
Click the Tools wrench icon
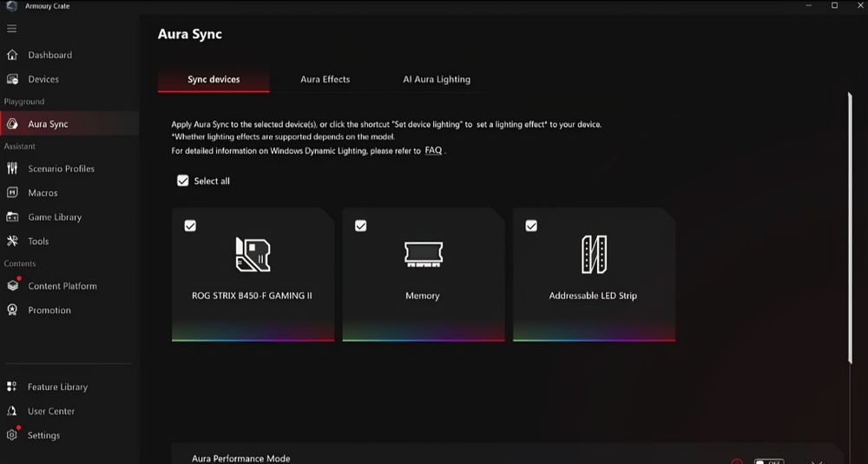click(x=12, y=242)
